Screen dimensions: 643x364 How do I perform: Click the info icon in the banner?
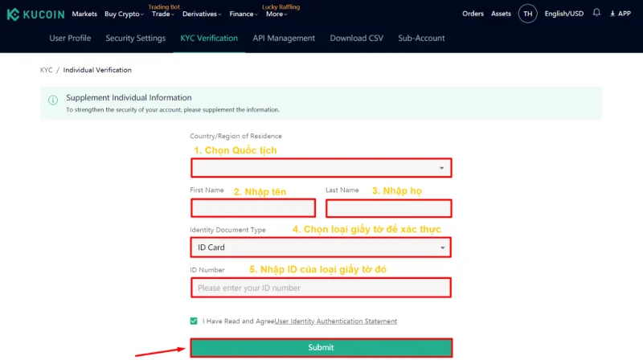tap(53, 100)
